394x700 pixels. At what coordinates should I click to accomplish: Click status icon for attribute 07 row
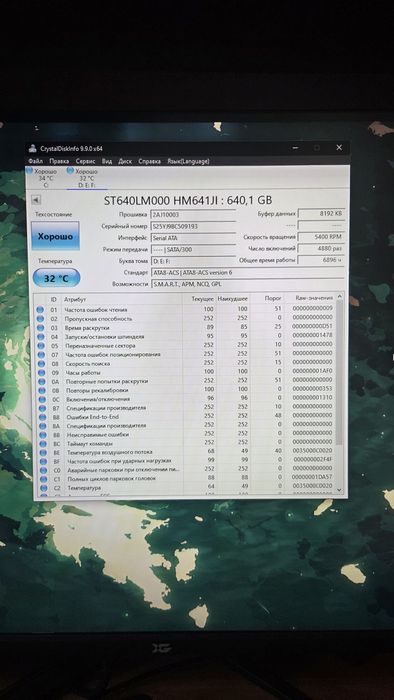tap(40, 354)
